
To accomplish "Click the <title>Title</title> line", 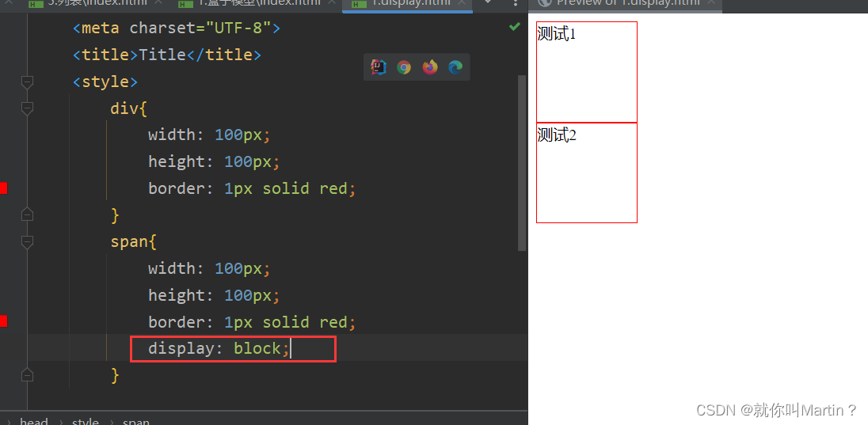I will pos(166,55).
